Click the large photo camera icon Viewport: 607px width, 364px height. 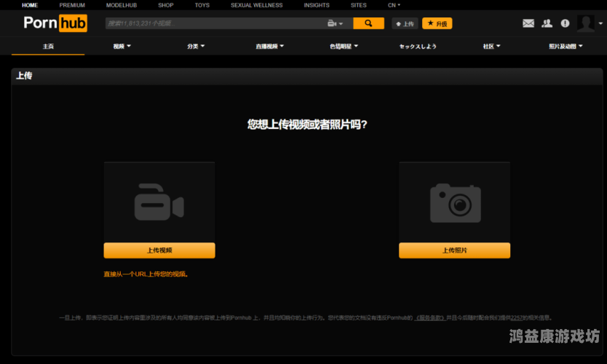tap(454, 202)
